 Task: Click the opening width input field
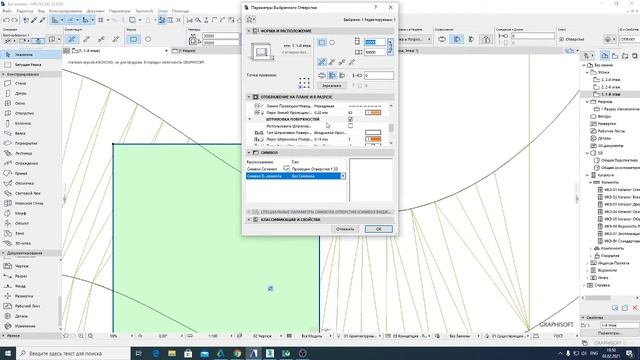(x=375, y=42)
